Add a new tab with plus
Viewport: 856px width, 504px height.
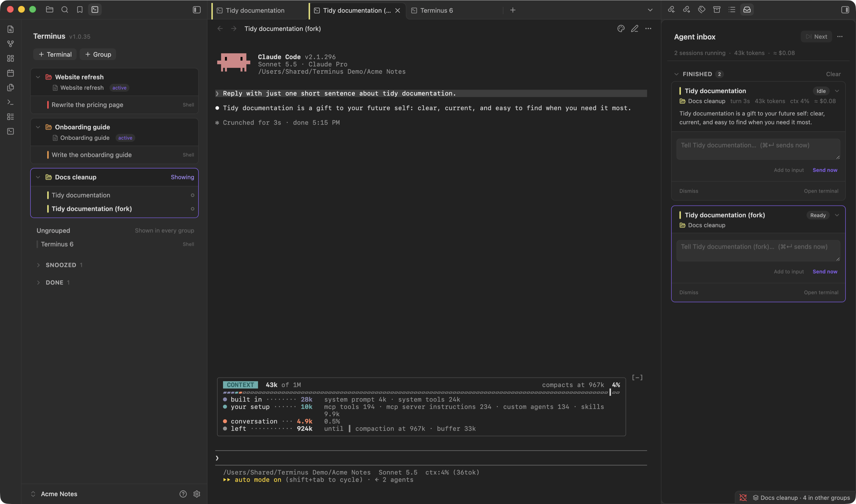click(x=513, y=10)
